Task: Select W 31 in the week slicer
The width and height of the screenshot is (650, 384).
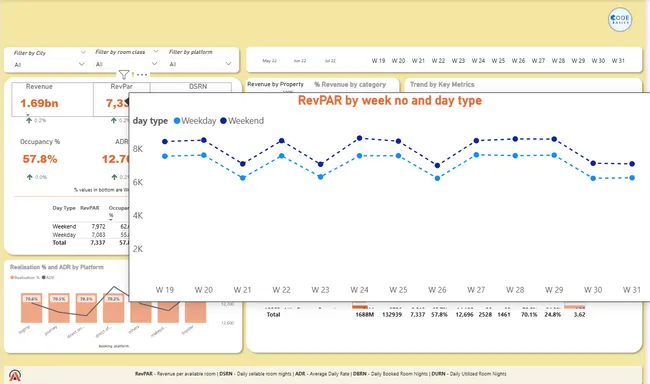Action: [618, 61]
